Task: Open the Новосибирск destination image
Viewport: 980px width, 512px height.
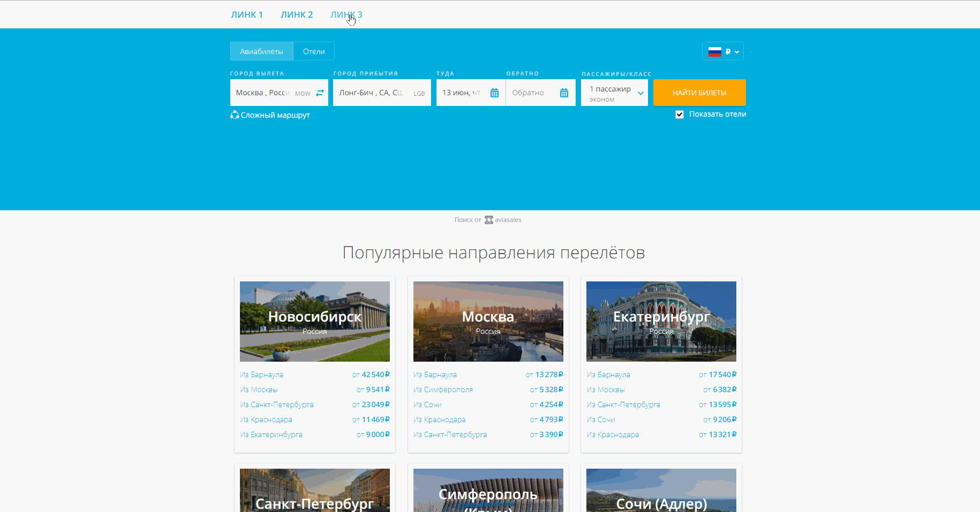Action: point(315,322)
